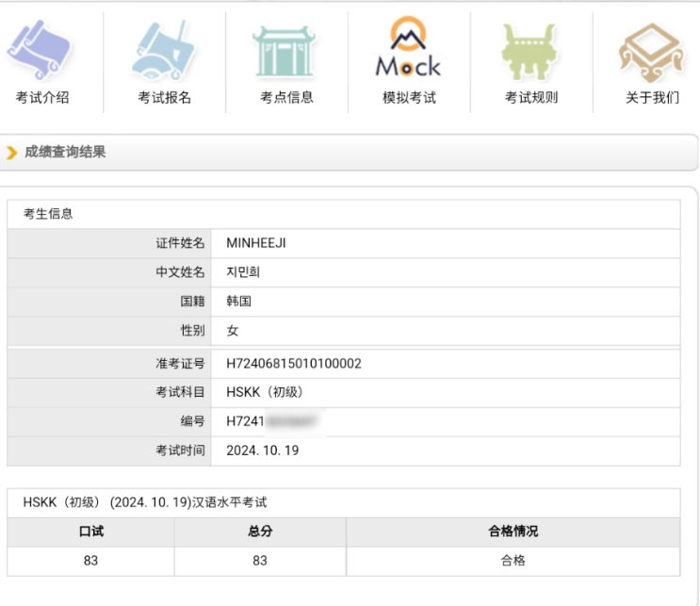
Task: Open the 关于我们 table icon
Action: click(x=651, y=52)
